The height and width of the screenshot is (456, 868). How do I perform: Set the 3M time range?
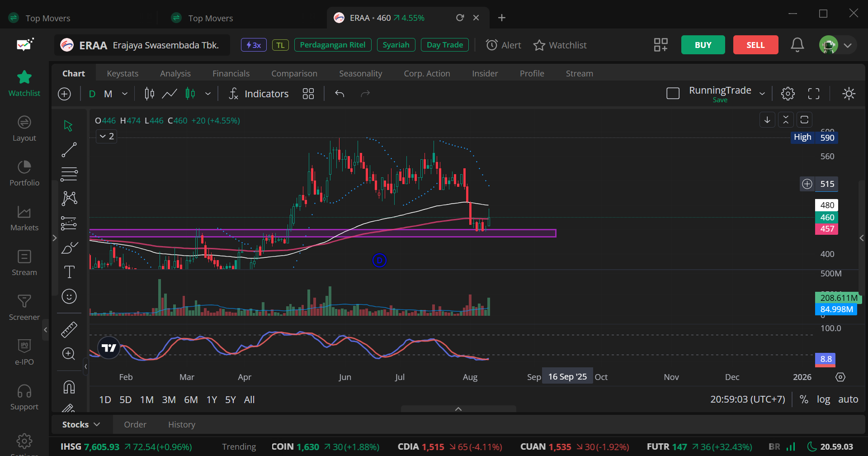tap(169, 400)
